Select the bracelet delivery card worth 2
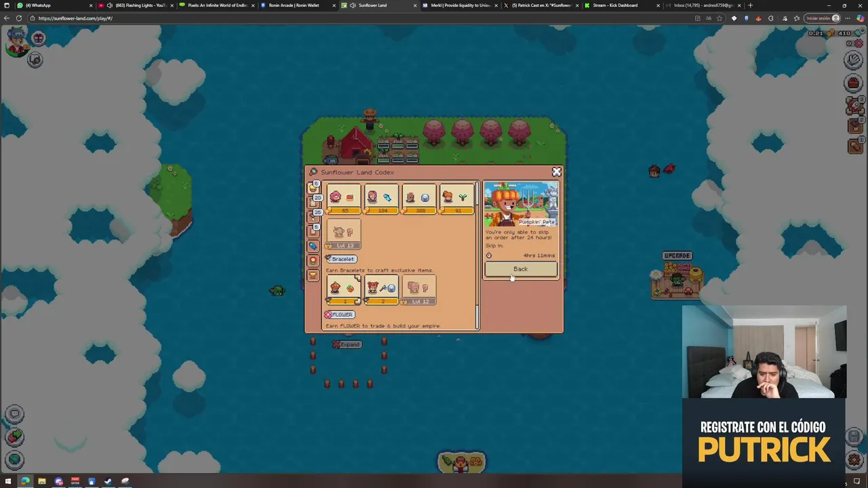Viewport: 868px width, 488px height. pos(381,290)
